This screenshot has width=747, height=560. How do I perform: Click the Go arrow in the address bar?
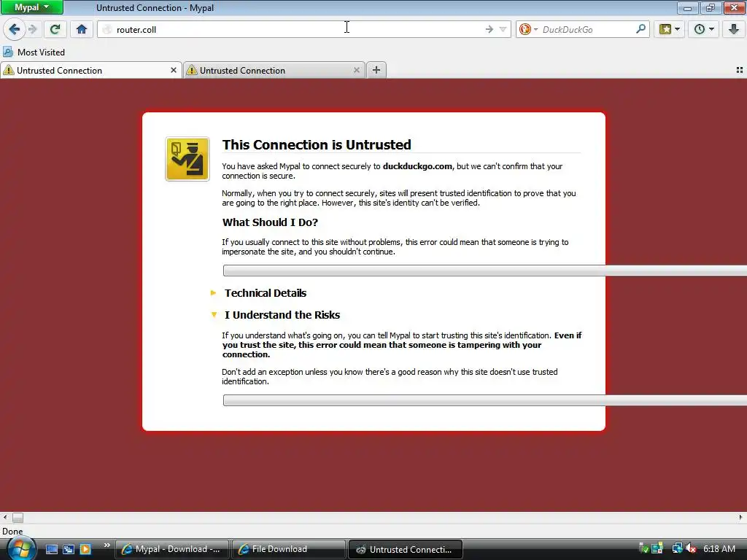489,29
